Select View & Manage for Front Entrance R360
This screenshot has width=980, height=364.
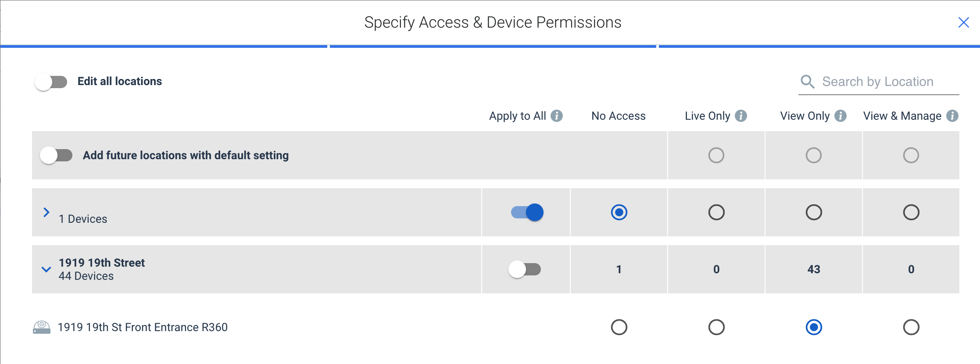point(911,327)
